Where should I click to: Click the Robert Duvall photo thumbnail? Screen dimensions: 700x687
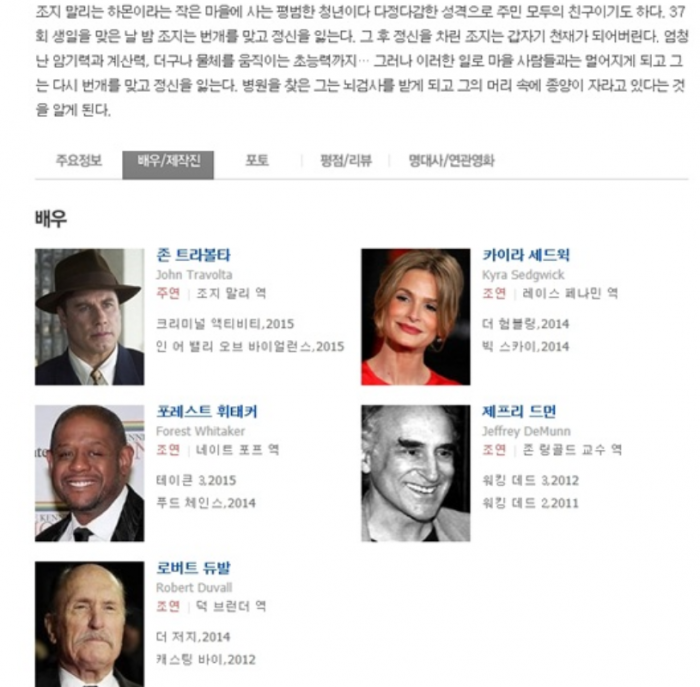tap(90, 624)
